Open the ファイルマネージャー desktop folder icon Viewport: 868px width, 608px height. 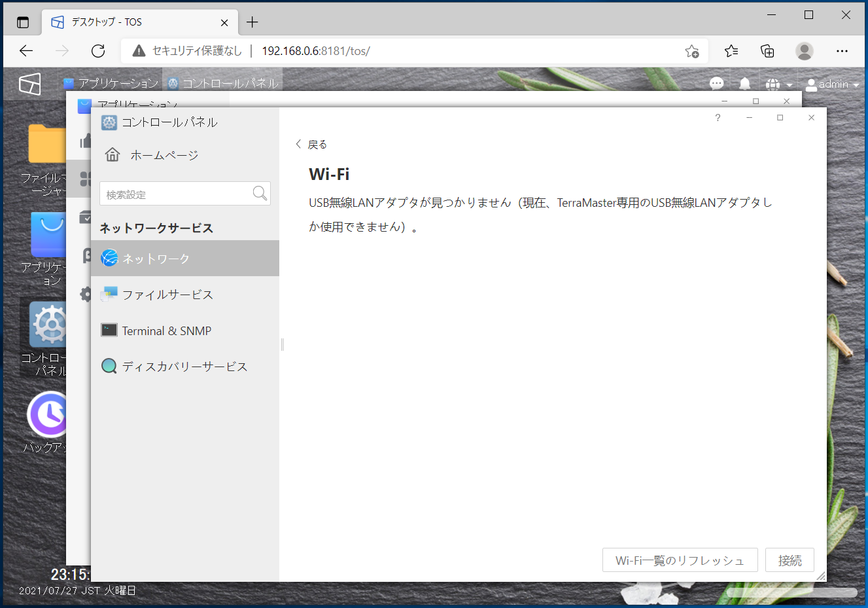pos(47,144)
